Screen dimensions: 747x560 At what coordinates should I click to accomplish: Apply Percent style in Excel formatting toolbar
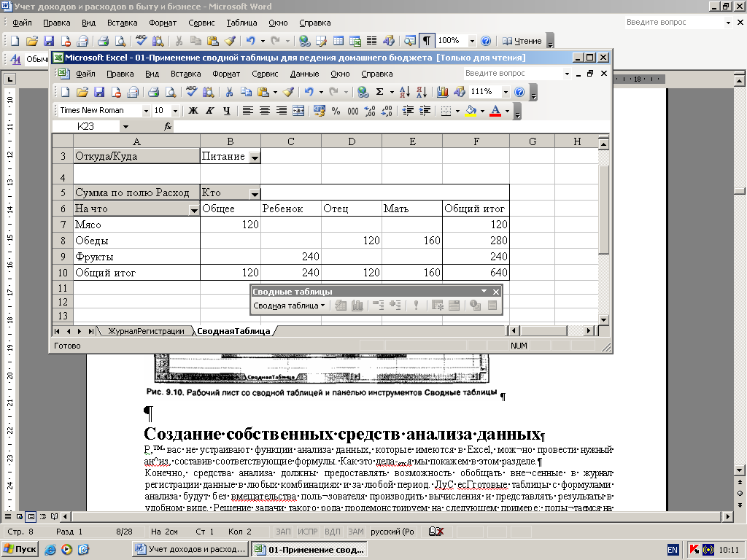click(336, 111)
